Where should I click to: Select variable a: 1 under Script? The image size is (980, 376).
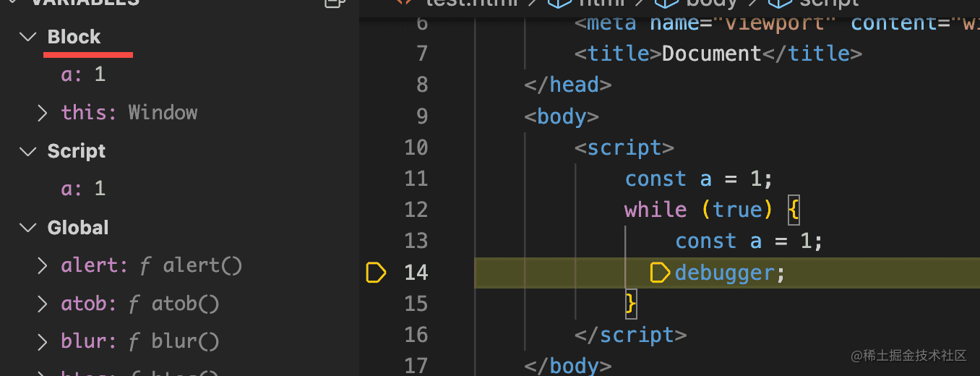pos(83,189)
